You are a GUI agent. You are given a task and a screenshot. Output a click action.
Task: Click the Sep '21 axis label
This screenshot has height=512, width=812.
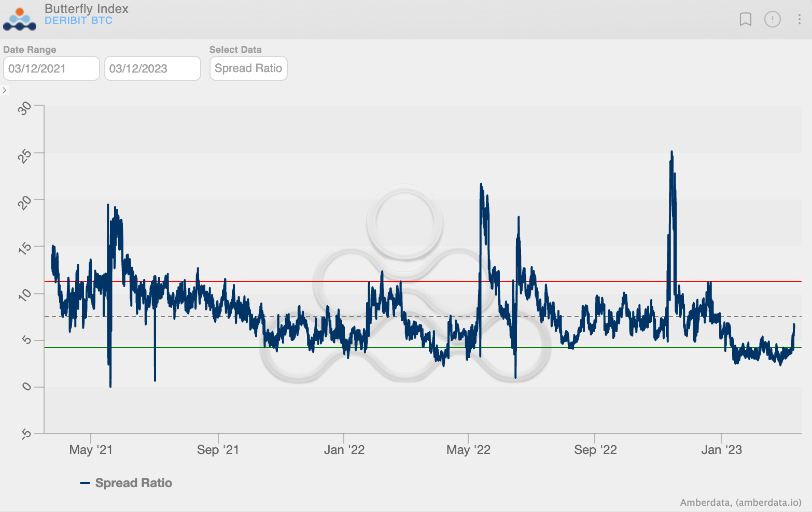(218, 450)
